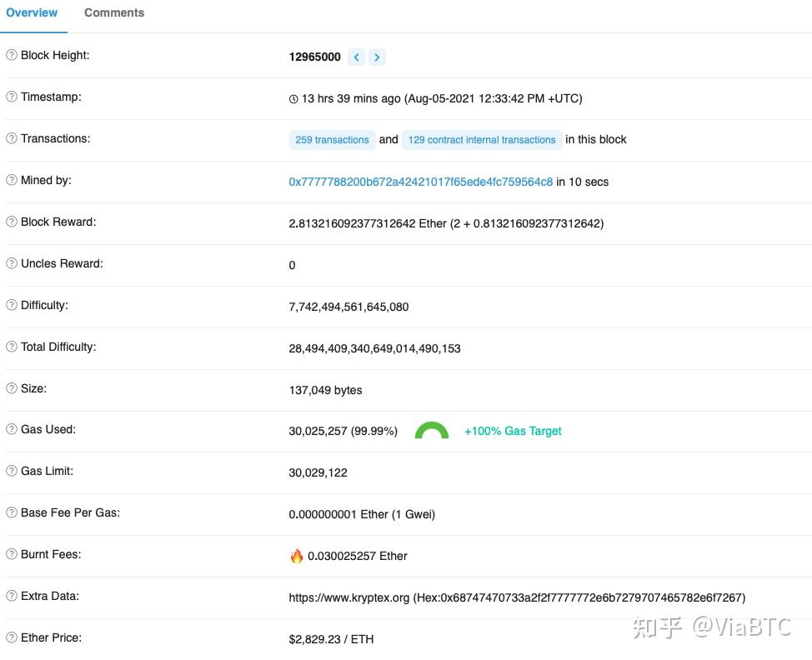
Task: Click help icon next to Gas Used
Action: click(12, 429)
